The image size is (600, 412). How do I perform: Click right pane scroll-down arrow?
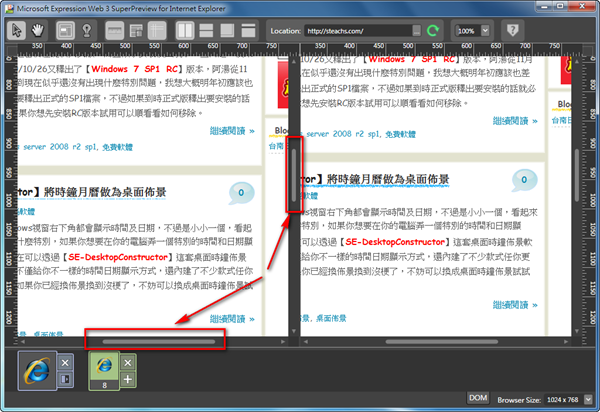click(577, 331)
